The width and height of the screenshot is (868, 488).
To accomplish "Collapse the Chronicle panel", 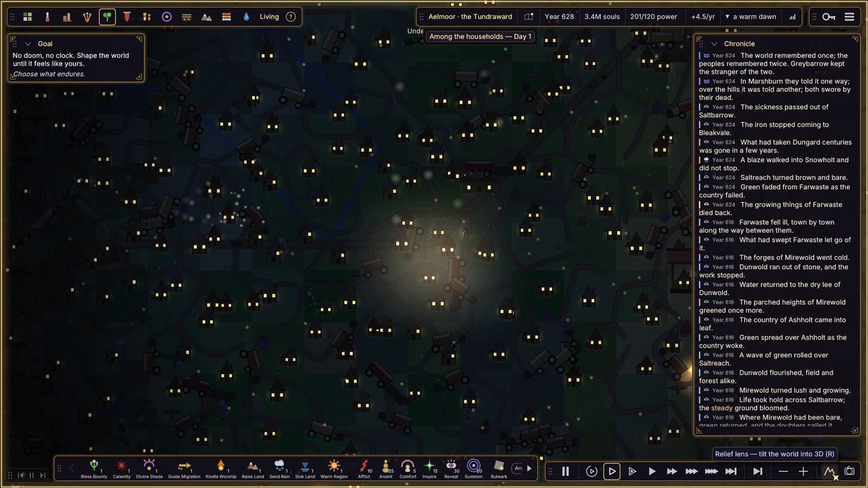I will [714, 43].
